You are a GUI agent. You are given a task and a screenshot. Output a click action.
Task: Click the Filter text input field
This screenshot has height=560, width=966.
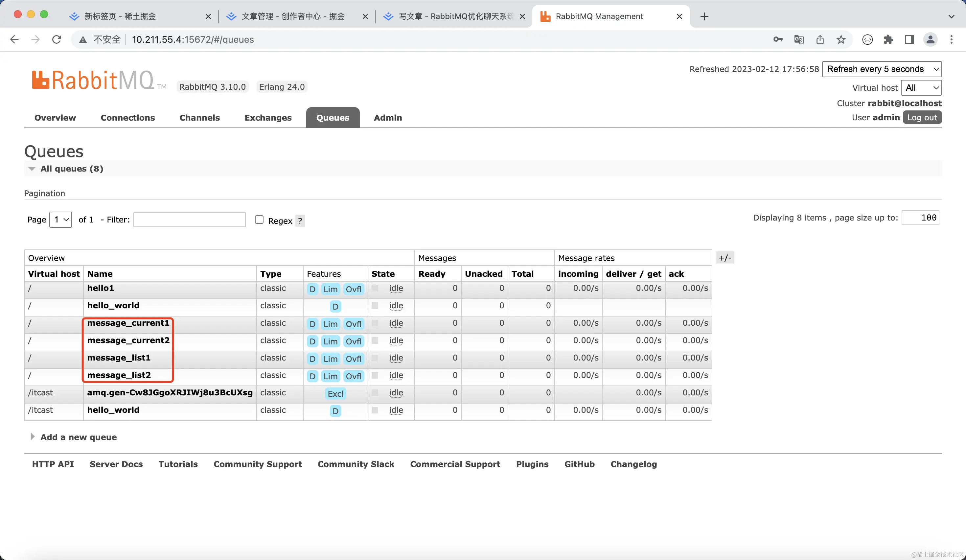click(x=189, y=220)
